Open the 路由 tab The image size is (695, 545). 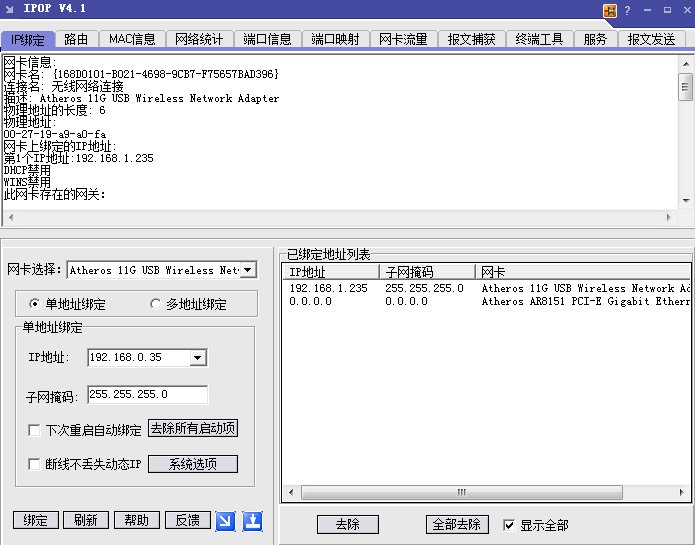pyautogui.click(x=76, y=39)
